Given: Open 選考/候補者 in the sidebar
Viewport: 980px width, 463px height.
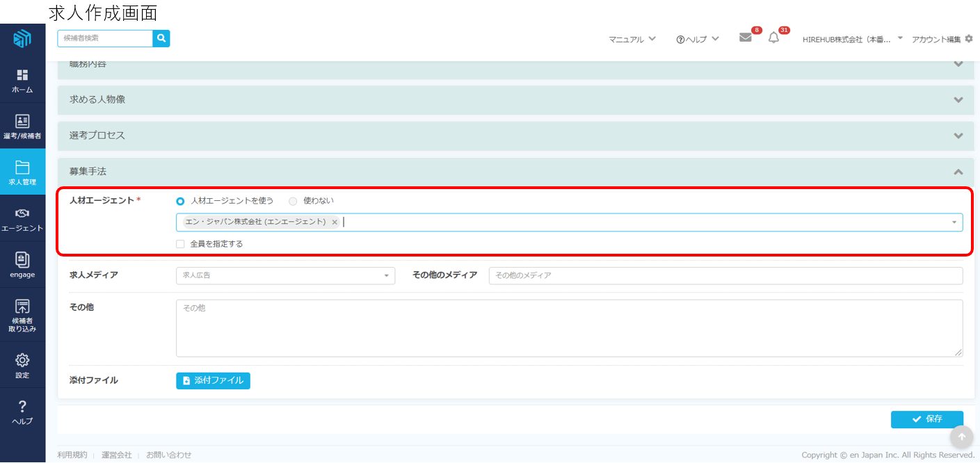Looking at the screenshot, I should [22, 127].
